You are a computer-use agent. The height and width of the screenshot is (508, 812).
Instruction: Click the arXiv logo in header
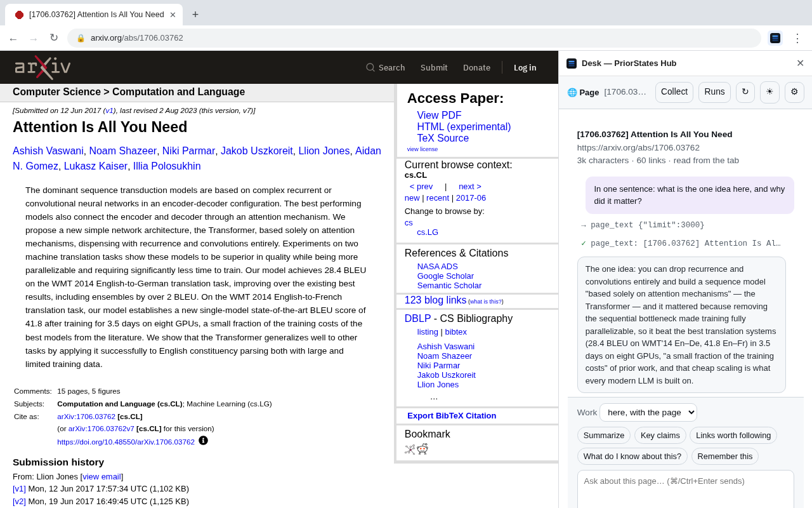[43, 67]
